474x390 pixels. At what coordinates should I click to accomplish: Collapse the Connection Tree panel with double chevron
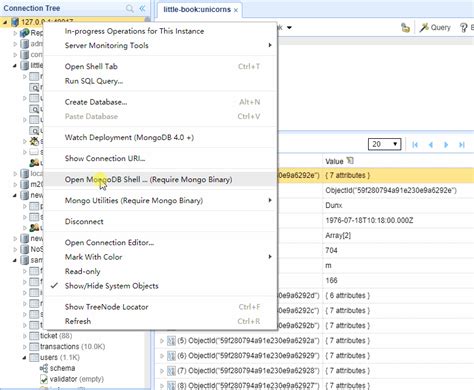pos(142,8)
